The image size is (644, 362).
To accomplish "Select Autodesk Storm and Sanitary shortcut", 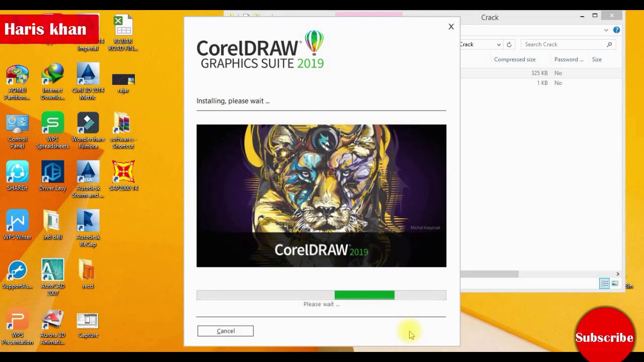I will point(88,179).
